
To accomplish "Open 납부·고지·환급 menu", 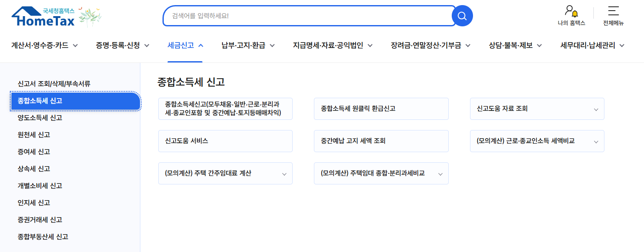I will (x=248, y=45).
